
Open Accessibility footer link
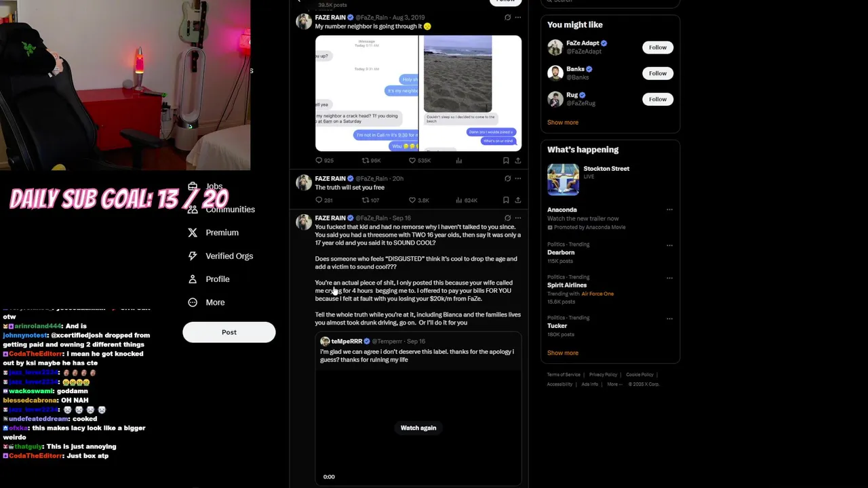pyautogui.click(x=560, y=384)
